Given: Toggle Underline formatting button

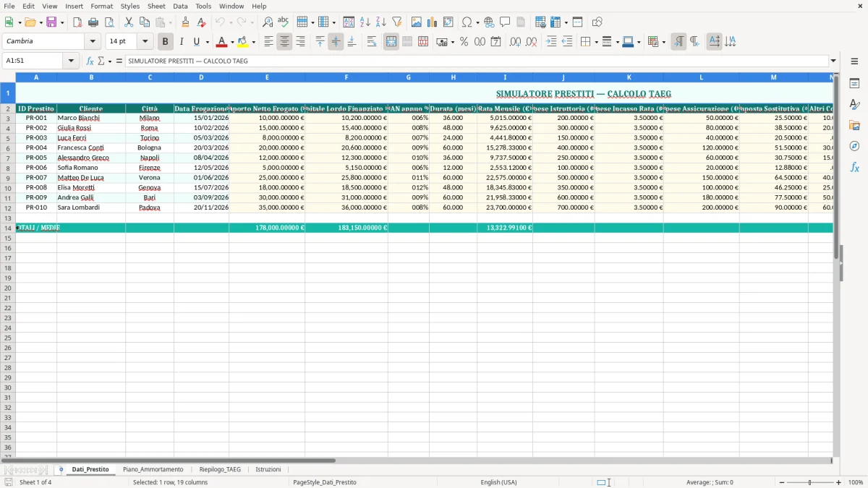Looking at the screenshot, I should (x=196, y=42).
